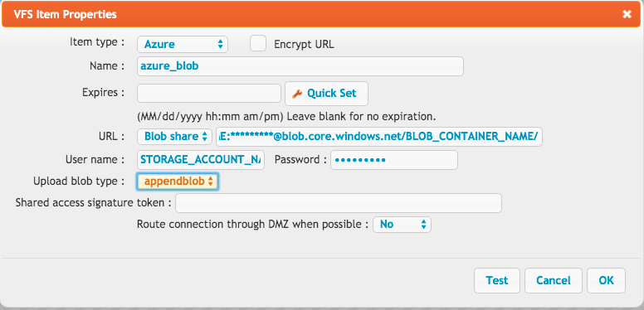Click the URL field with blob.core.windows.net
The image size is (644, 310).
379,137
